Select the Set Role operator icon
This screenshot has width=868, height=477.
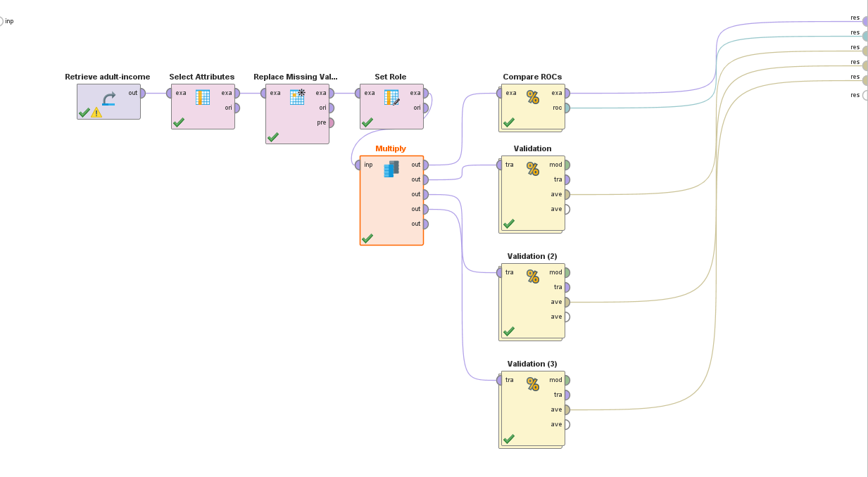click(x=392, y=98)
